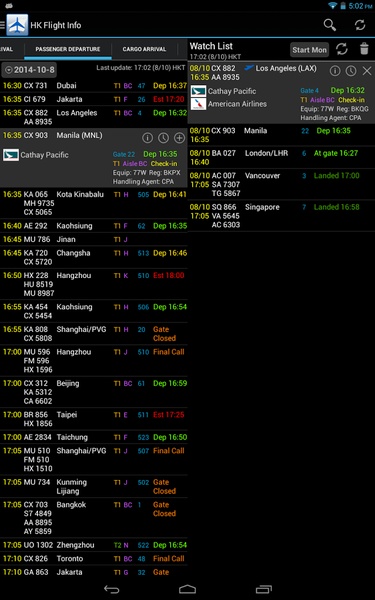This screenshot has width=375, height=600.
Task: Open the search magnifier in top bar
Action: [x=329, y=25]
